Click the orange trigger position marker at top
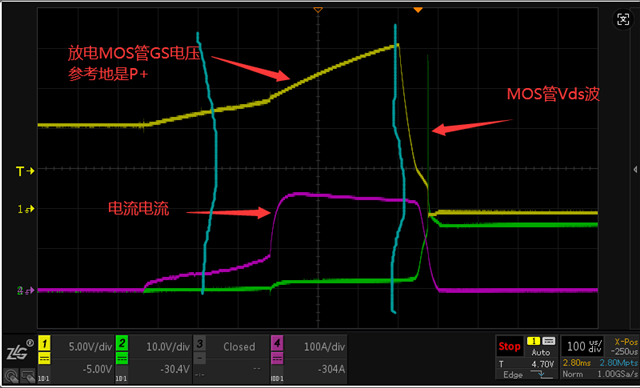This screenshot has width=640, height=388. point(418,9)
